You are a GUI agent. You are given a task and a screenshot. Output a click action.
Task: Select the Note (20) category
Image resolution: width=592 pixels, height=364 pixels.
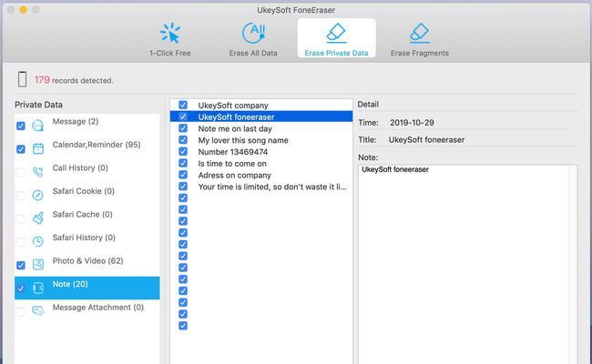(x=87, y=288)
